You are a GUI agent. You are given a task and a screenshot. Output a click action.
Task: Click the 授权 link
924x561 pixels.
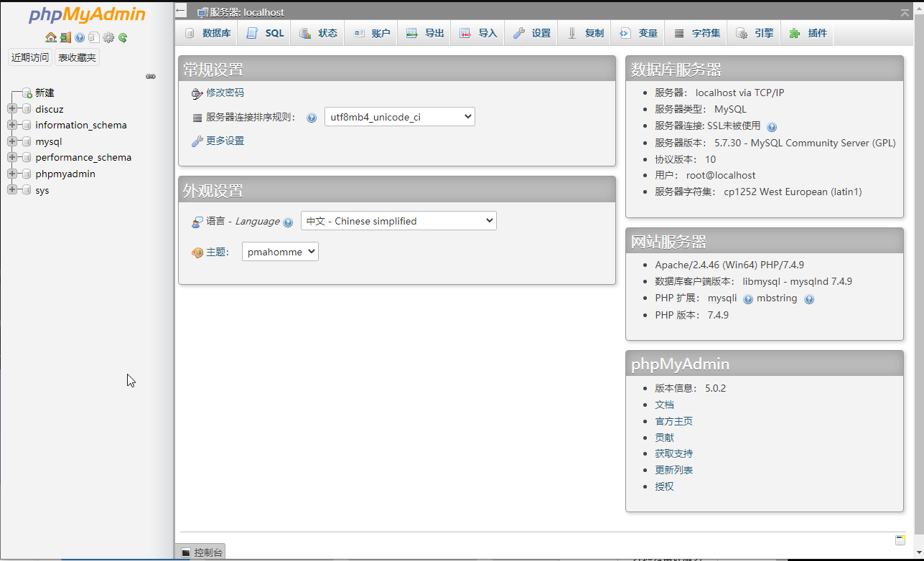(x=664, y=487)
